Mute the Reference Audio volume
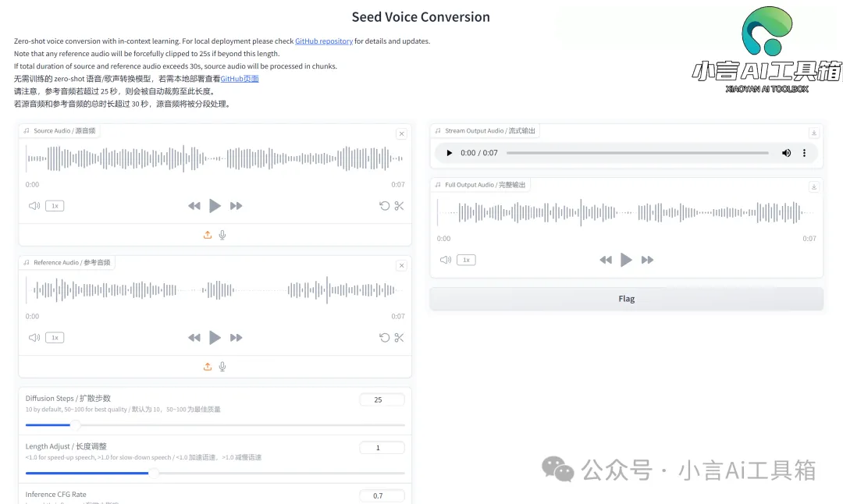 point(34,338)
